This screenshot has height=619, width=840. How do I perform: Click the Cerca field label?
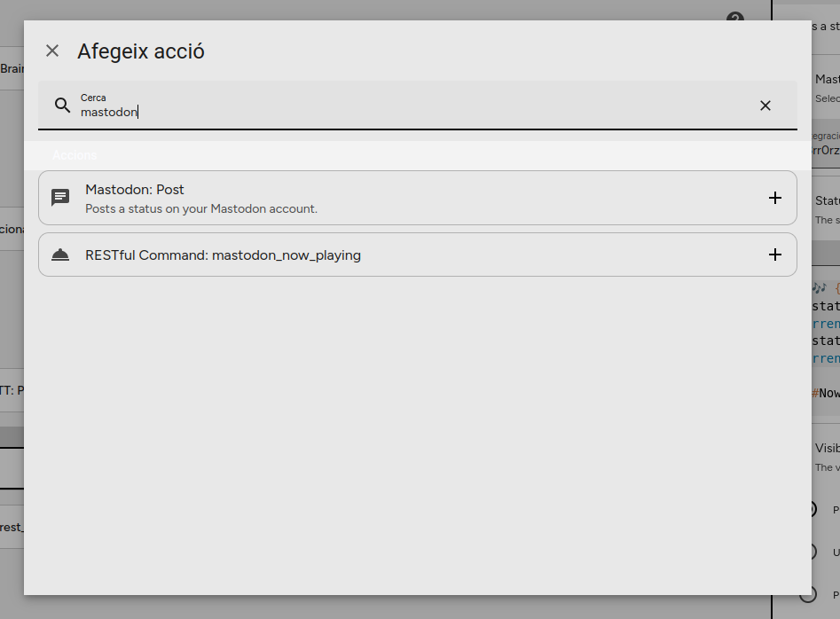pyautogui.click(x=93, y=98)
